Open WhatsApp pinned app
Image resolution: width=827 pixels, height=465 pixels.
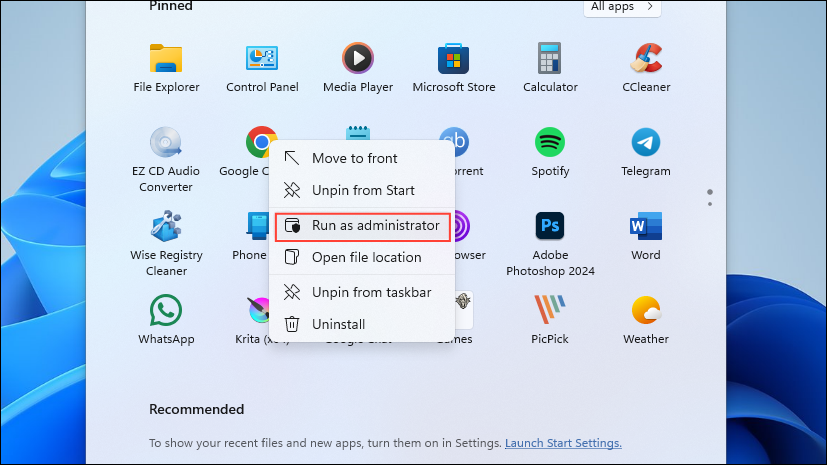[x=166, y=310]
